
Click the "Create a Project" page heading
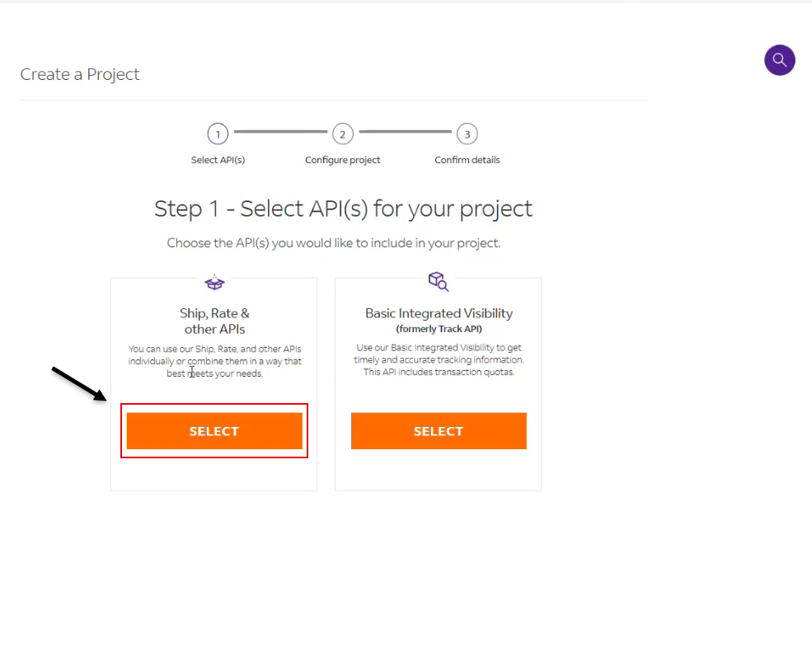point(80,74)
